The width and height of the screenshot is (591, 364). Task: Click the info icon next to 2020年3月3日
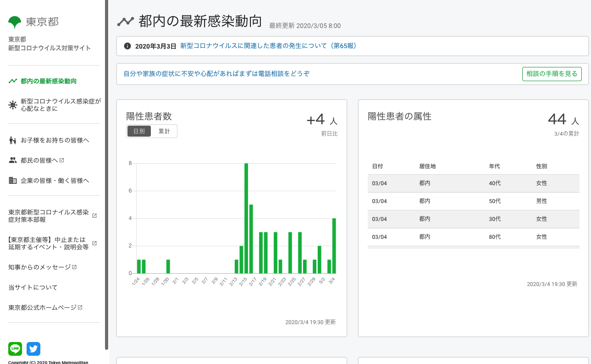point(127,46)
